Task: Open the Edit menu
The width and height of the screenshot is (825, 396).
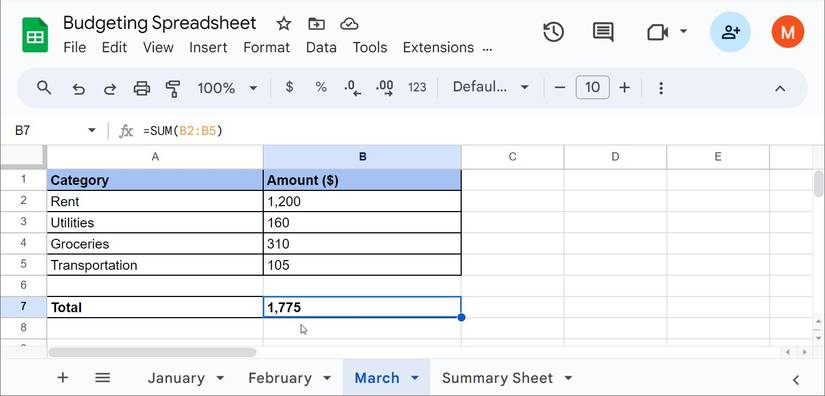Action: (x=114, y=47)
